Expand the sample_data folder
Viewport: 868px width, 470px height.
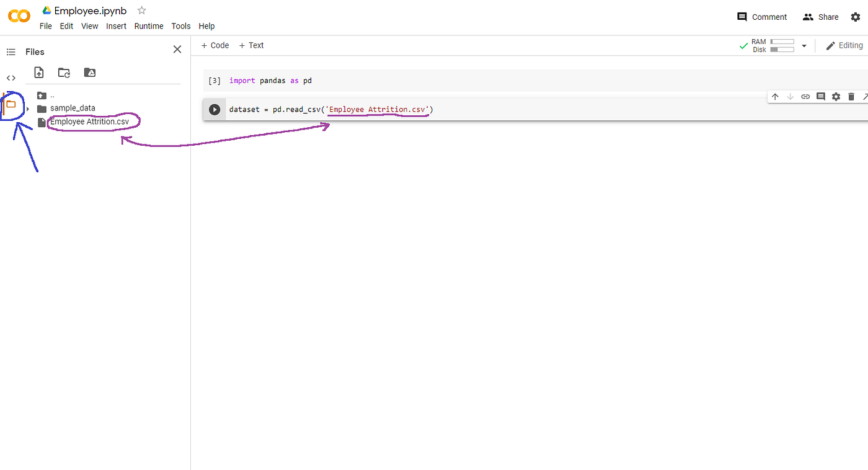click(27, 108)
